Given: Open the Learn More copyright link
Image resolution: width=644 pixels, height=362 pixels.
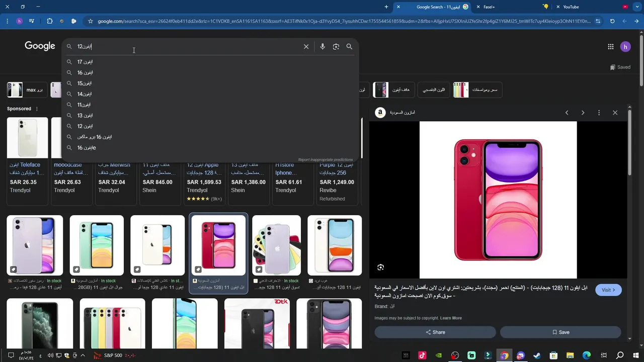Looking at the screenshot, I should pos(451,318).
